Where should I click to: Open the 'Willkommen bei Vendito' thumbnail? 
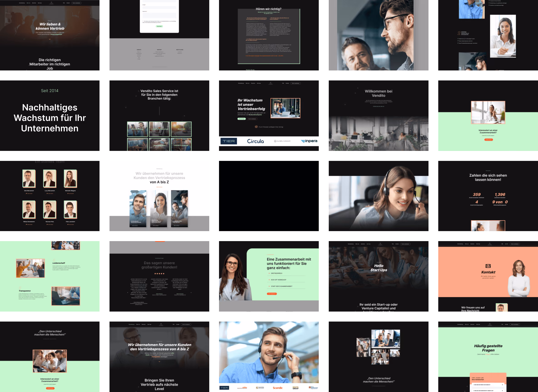click(x=378, y=116)
